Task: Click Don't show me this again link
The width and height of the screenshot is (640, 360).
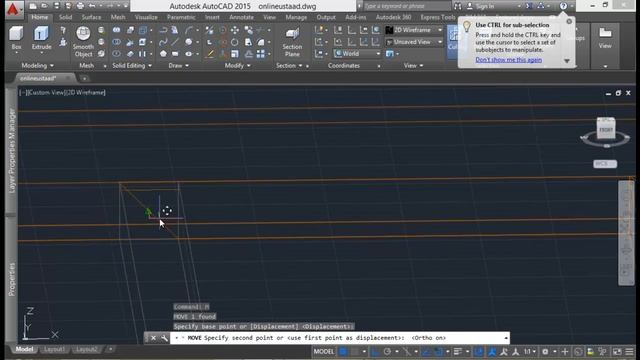Action: 509,60
